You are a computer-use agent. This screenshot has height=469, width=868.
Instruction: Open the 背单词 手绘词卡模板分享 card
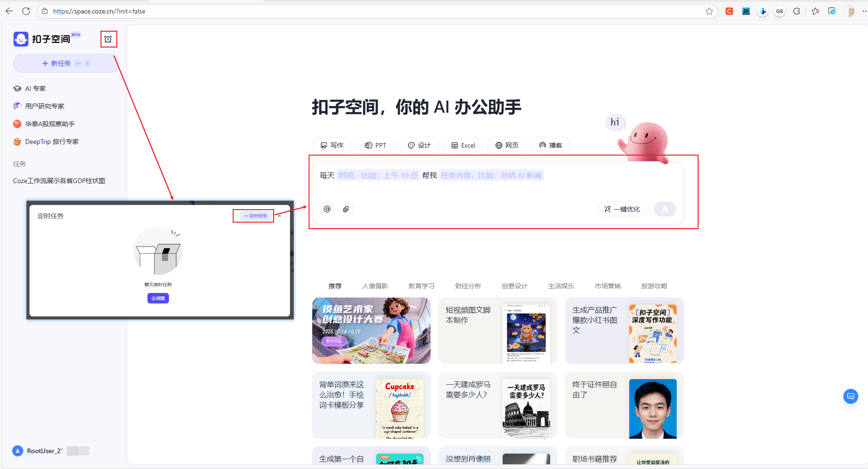371,405
